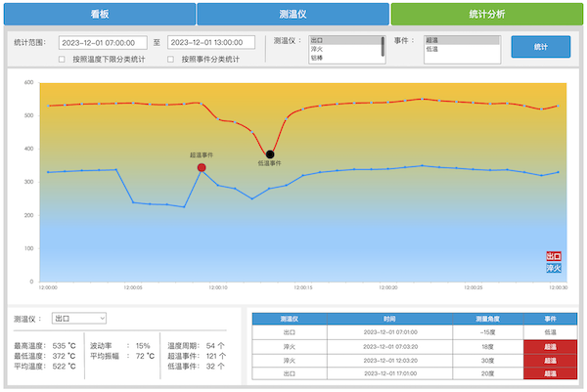Image resolution: width=587 pixels, height=392 pixels.
Task: Click the red 超温事件 marker on chart
Action: [x=202, y=167]
